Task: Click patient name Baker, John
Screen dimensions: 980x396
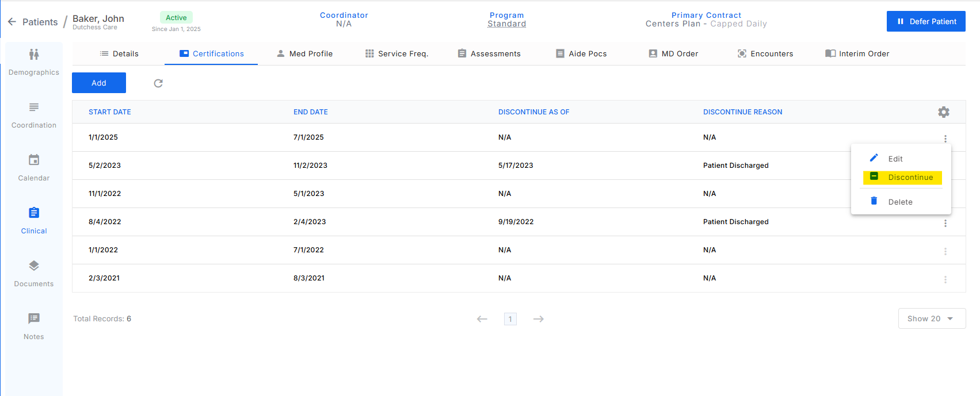Action: pyautogui.click(x=98, y=18)
